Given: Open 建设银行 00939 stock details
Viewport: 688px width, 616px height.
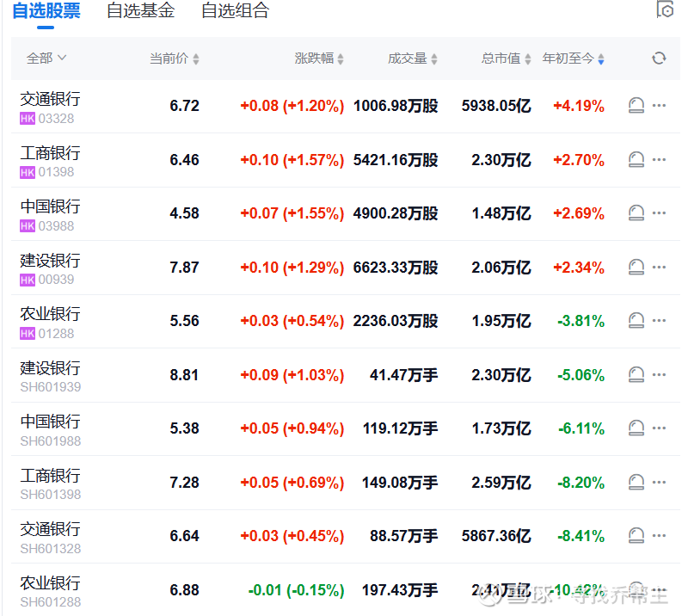Looking at the screenshot, I should click(x=50, y=268).
